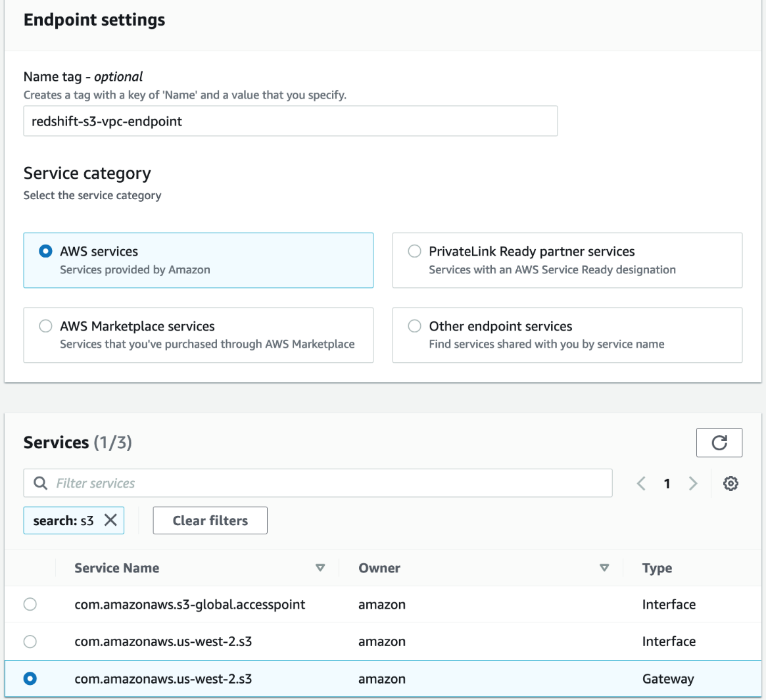Select the us-west-2.s3 Gateway service
The image size is (766, 700).
(x=30, y=678)
